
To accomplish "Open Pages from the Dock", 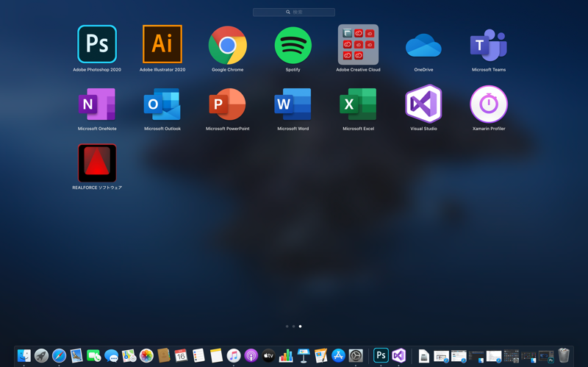I will 320,355.
